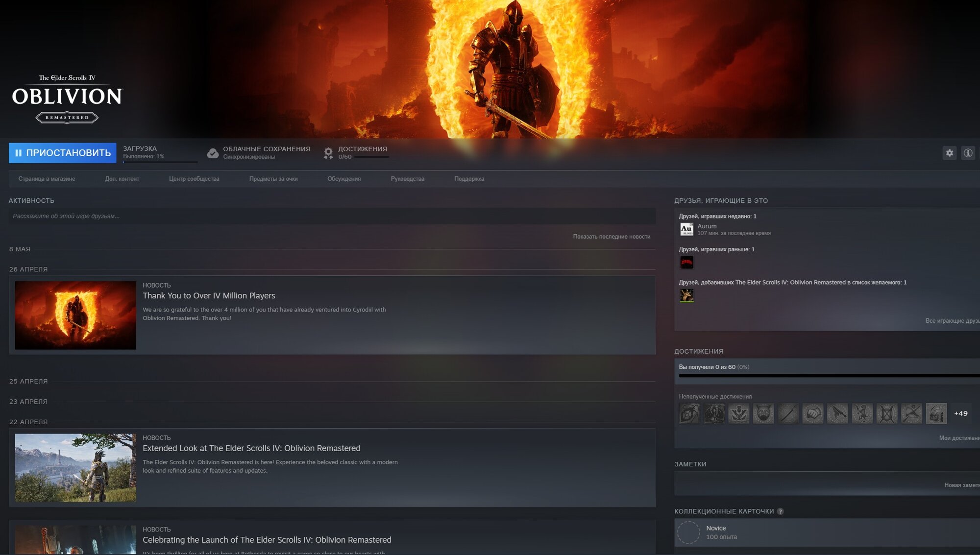This screenshot has height=555, width=980.
Task: Open the Поддержка tab
Action: (x=469, y=179)
